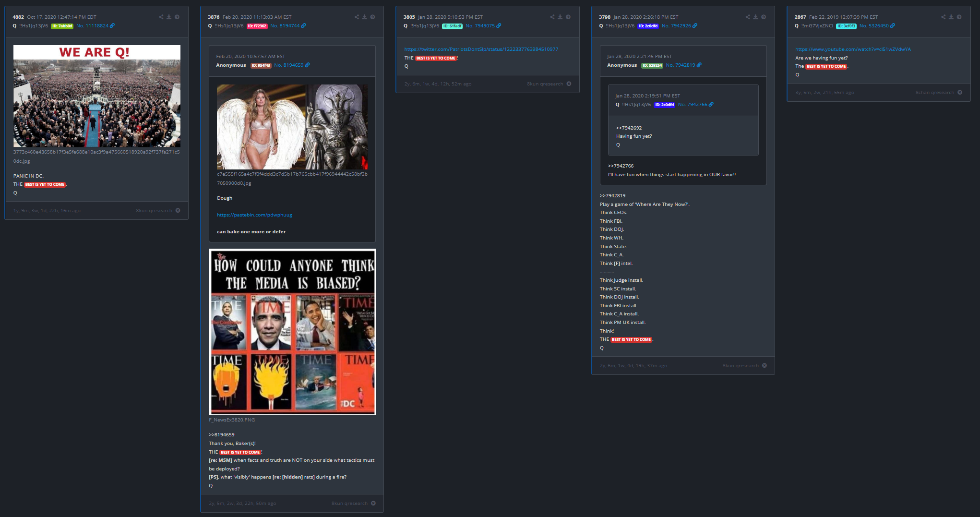This screenshot has height=517, width=980.
Task: Open post 3805 with arrow icon
Action: (568, 17)
